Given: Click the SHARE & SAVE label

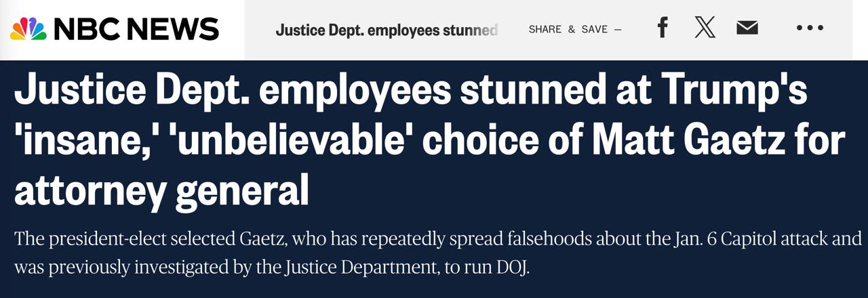Looking at the screenshot, I should 568,30.
